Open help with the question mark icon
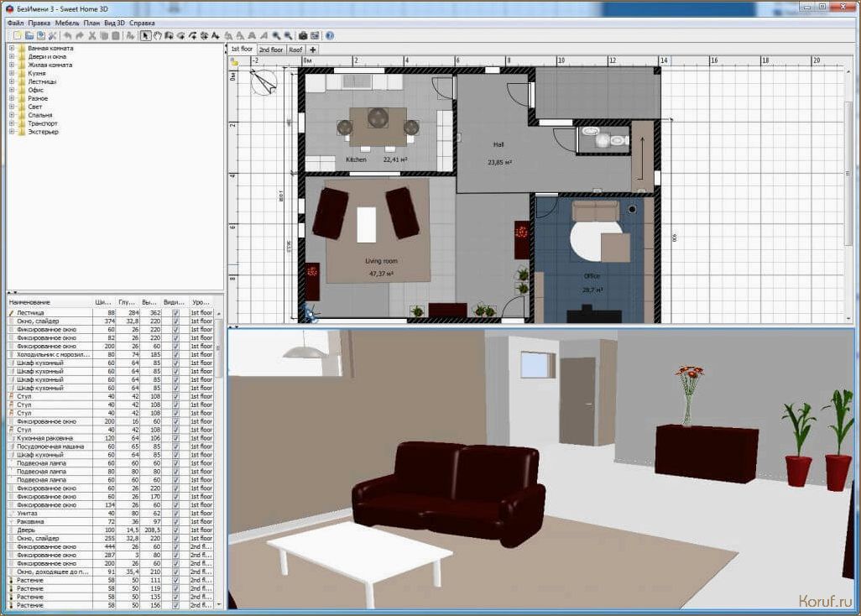 point(330,36)
